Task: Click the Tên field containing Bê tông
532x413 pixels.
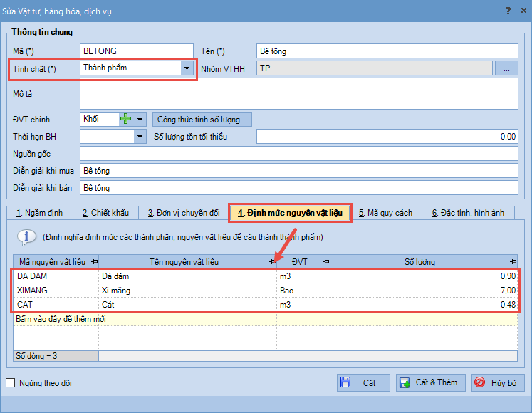Action: tap(387, 51)
